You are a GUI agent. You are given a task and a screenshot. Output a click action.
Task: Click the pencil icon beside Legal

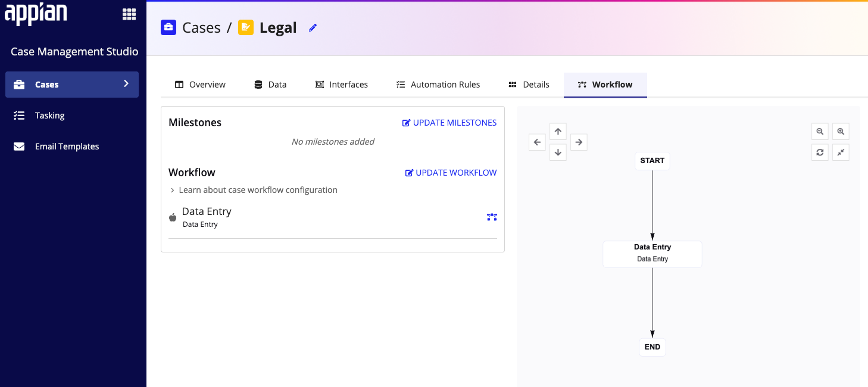coord(313,27)
